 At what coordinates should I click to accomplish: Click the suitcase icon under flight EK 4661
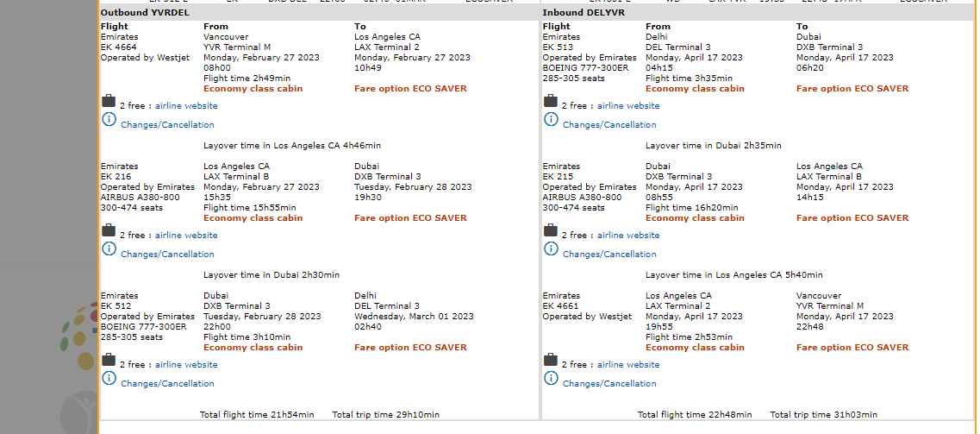pos(551,361)
